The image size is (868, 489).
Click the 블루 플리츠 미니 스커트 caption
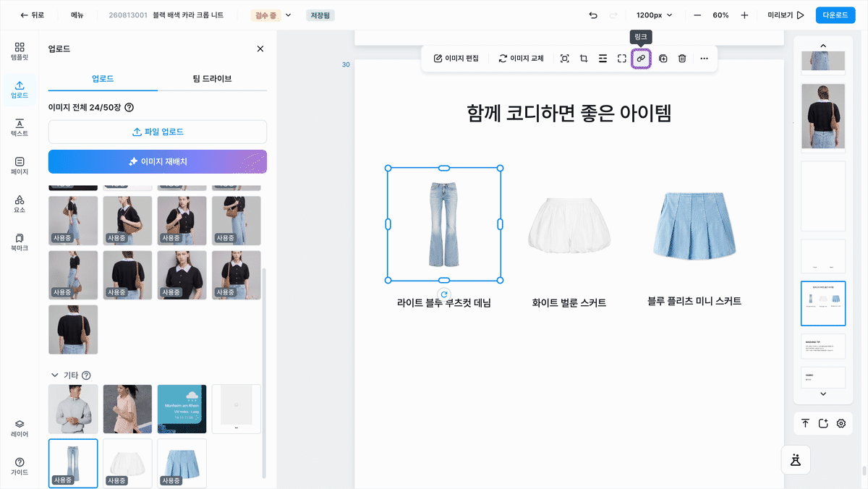coord(694,301)
